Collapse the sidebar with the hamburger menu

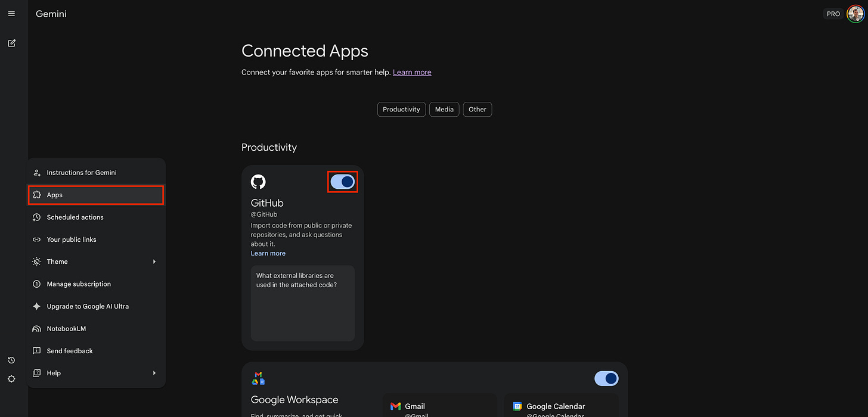11,13
